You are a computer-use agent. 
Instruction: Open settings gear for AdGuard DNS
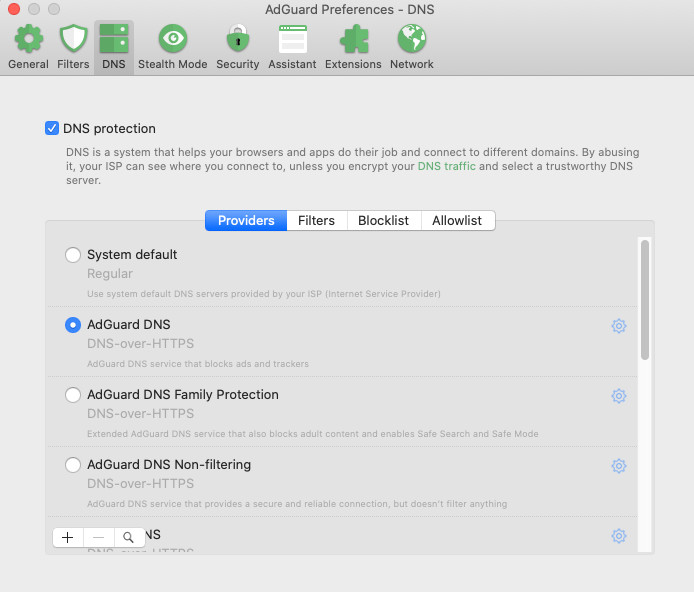point(619,326)
